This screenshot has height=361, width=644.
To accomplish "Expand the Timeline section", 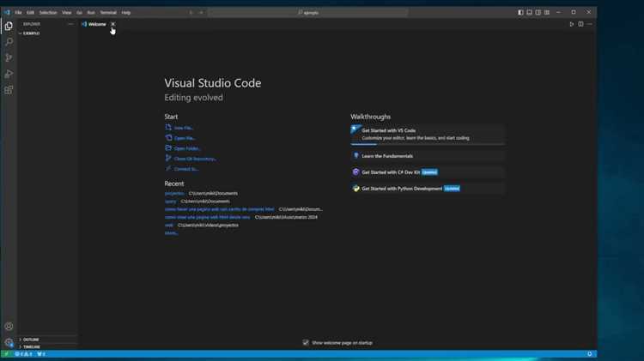I will tap(29, 347).
